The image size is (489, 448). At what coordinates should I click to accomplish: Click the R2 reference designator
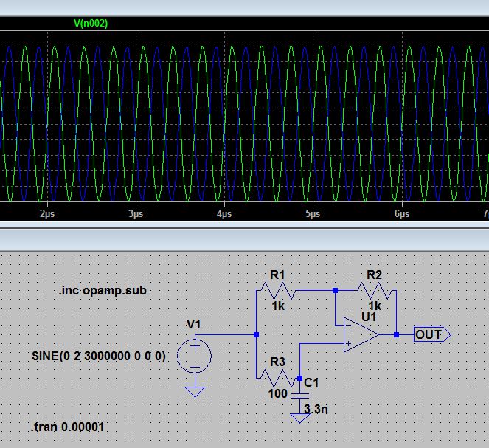[x=374, y=275]
